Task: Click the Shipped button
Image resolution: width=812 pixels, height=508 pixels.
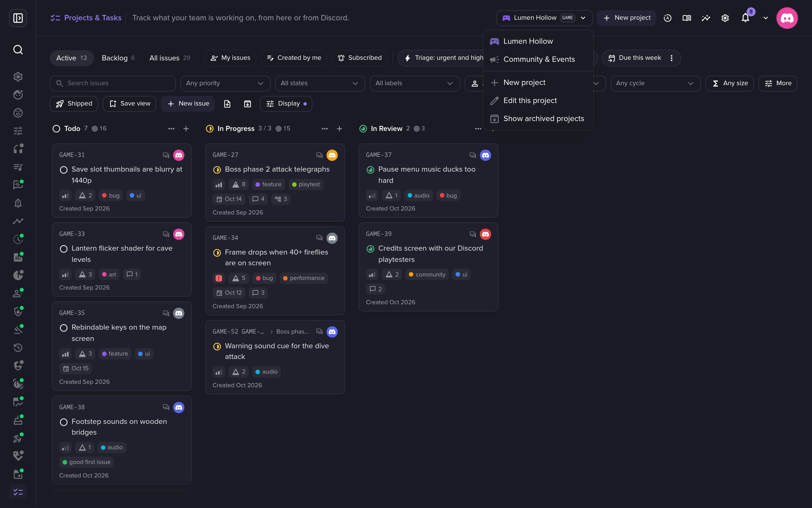Action: (x=74, y=104)
